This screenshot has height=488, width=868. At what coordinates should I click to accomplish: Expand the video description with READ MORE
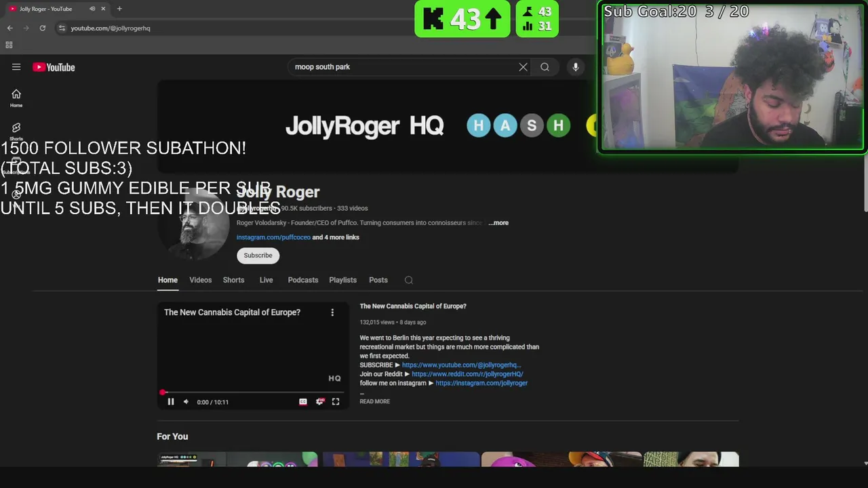coord(374,401)
